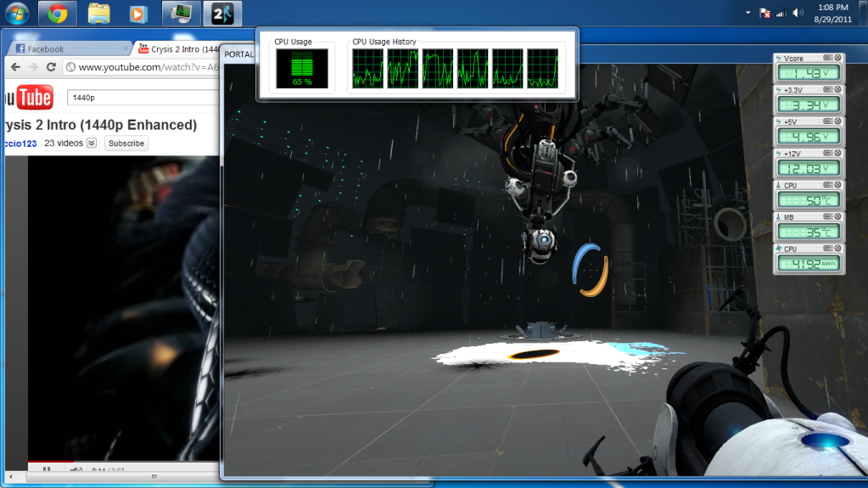The image size is (868, 488).
Task: Open Windows Explorer folder taskbar icon
Action: [98, 14]
